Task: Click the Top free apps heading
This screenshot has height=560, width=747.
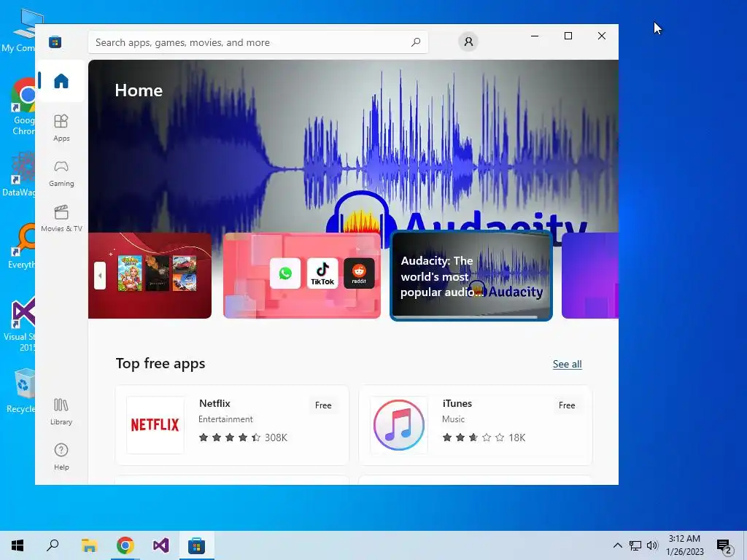Action: (x=160, y=364)
